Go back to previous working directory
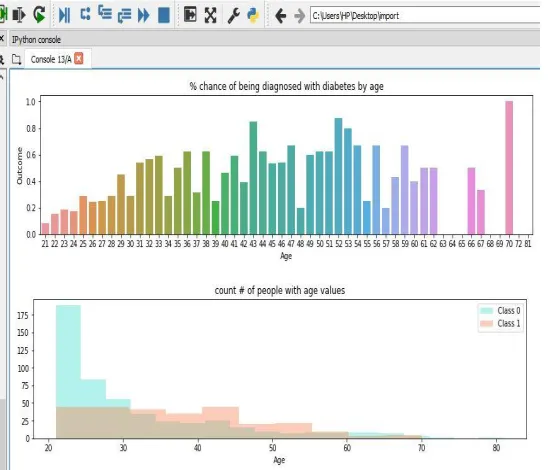 [x=281, y=16]
